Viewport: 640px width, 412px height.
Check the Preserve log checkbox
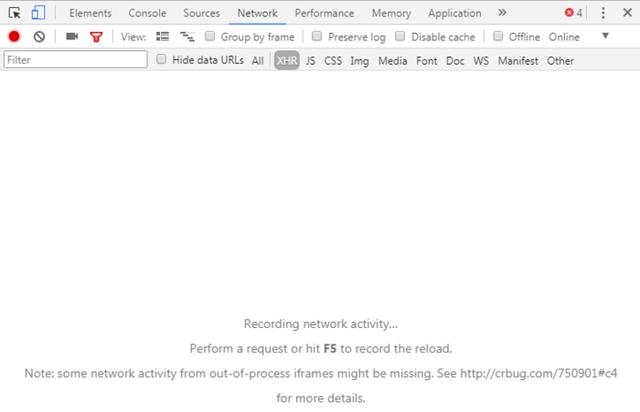click(317, 36)
